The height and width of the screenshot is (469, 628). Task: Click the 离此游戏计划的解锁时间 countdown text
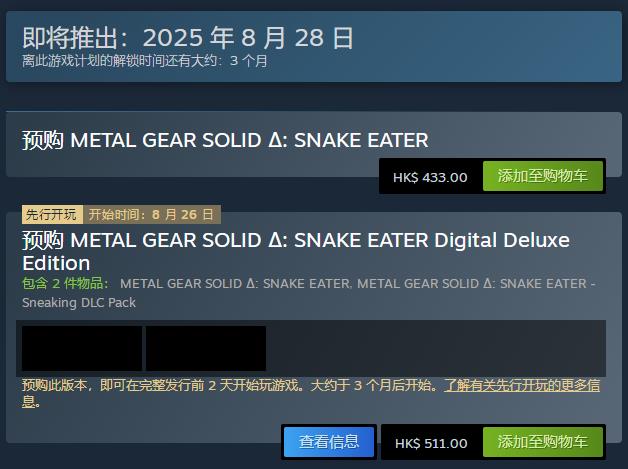click(x=120, y=61)
